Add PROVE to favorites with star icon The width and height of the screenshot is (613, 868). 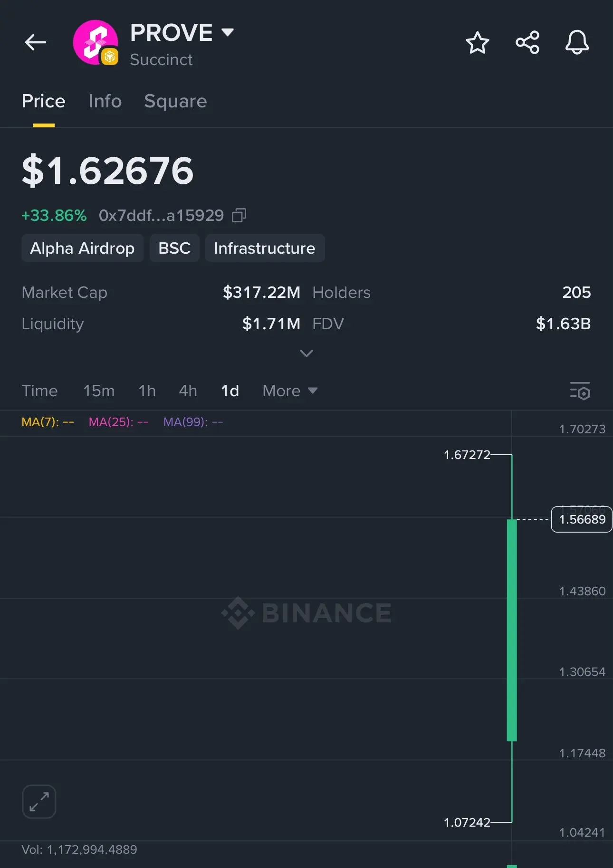(477, 43)
